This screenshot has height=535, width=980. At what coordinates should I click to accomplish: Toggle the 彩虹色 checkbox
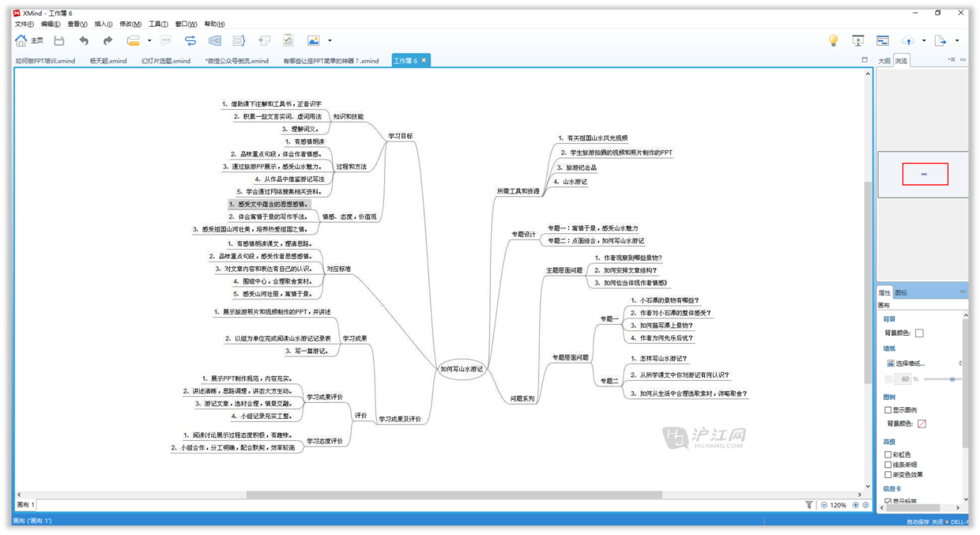(x=888, y=454)
